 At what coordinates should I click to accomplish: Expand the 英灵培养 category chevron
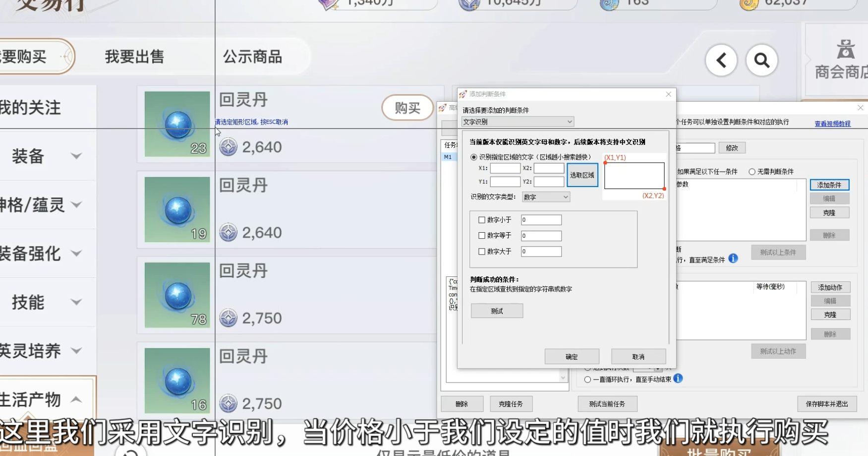tap(76, 351)
